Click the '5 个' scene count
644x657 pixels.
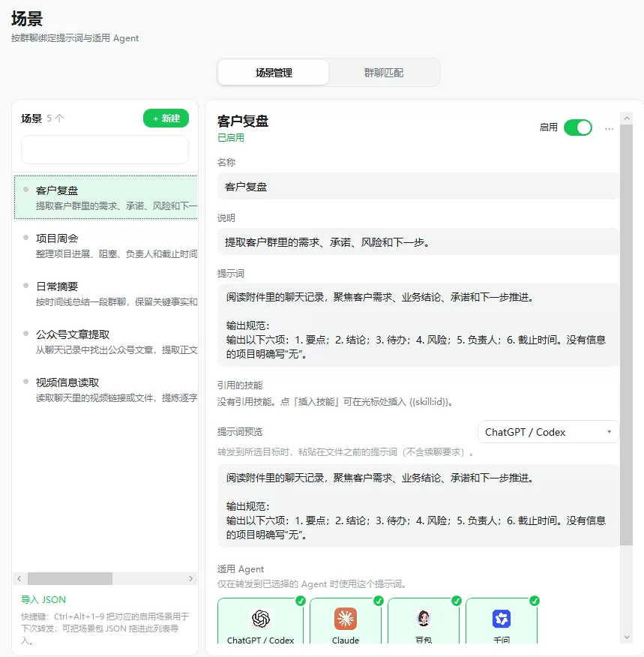click(x=55, y=118)
